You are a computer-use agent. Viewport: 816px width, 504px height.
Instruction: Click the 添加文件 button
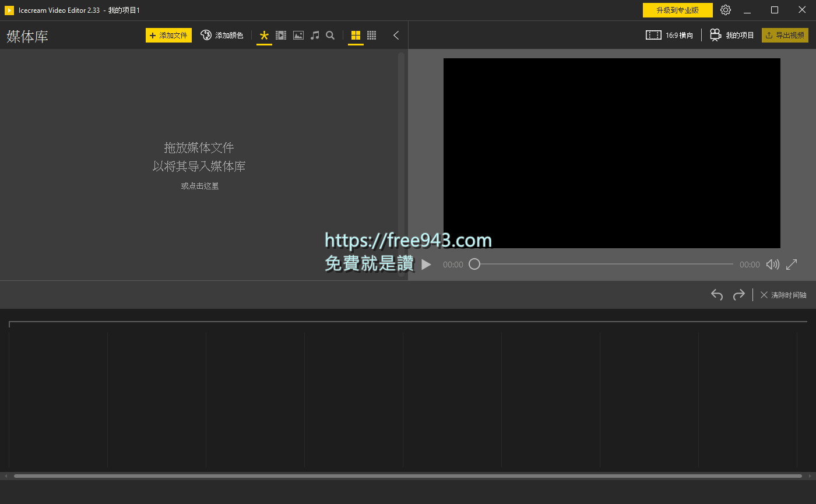pyautogui.click(x=168, y=35)
